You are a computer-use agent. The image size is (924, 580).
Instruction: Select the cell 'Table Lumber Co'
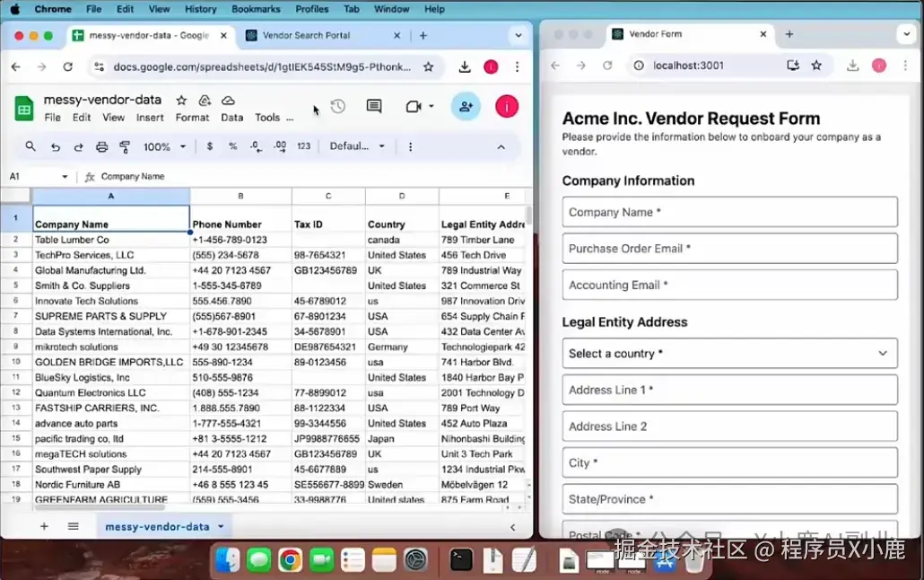110,240
